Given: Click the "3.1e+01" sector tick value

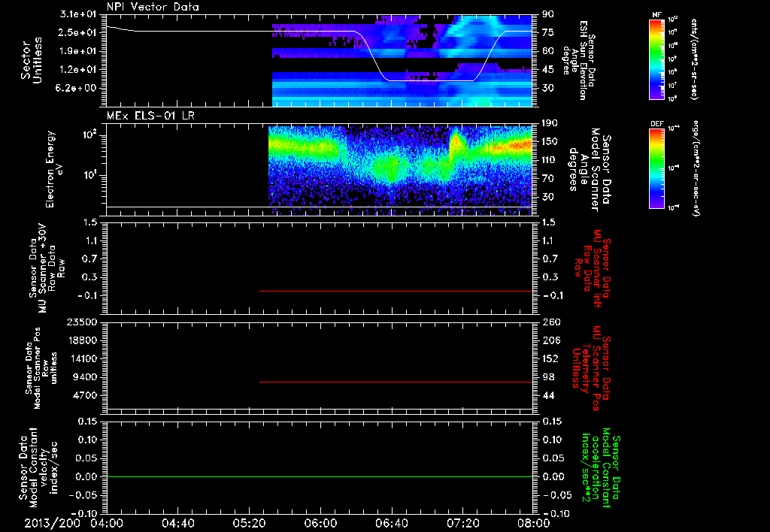Looking at the screenshot, I should coord(78,14).
